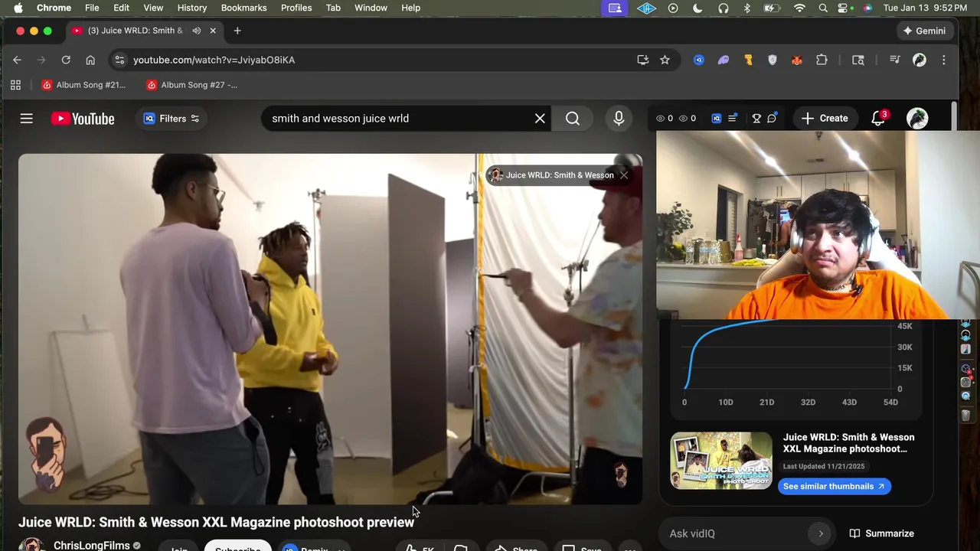The image size is (980, 551).
Task: Open the File menu
Action: pos(92,8)
